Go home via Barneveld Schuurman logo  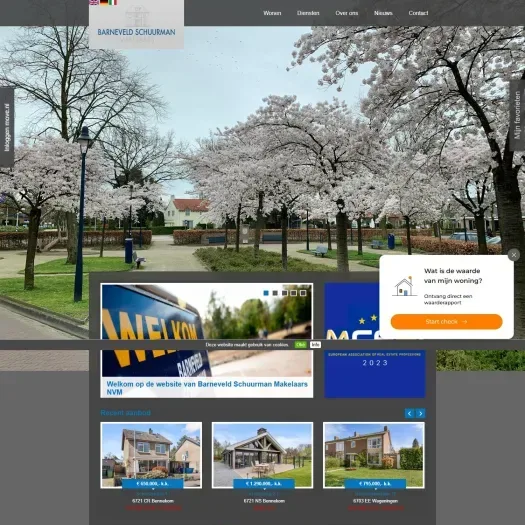point(136,24)
